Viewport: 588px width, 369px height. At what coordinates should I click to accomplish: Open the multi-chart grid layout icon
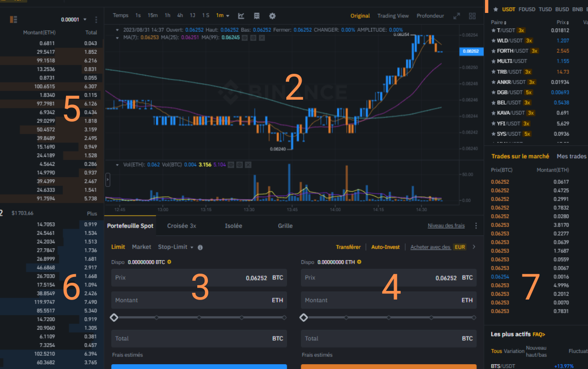pyautogui.click(x=473, y=16)
